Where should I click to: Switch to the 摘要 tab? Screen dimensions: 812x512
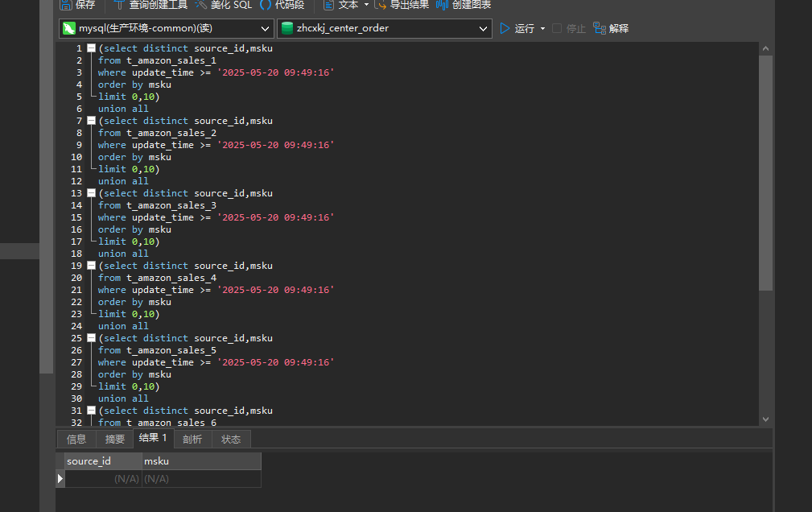click(x=115, y=440)
